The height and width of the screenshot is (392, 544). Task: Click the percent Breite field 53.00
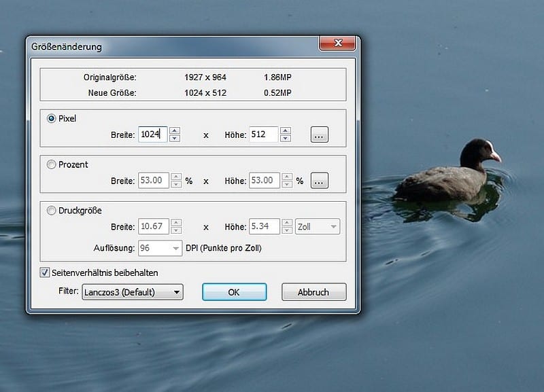tap(154, 181)
